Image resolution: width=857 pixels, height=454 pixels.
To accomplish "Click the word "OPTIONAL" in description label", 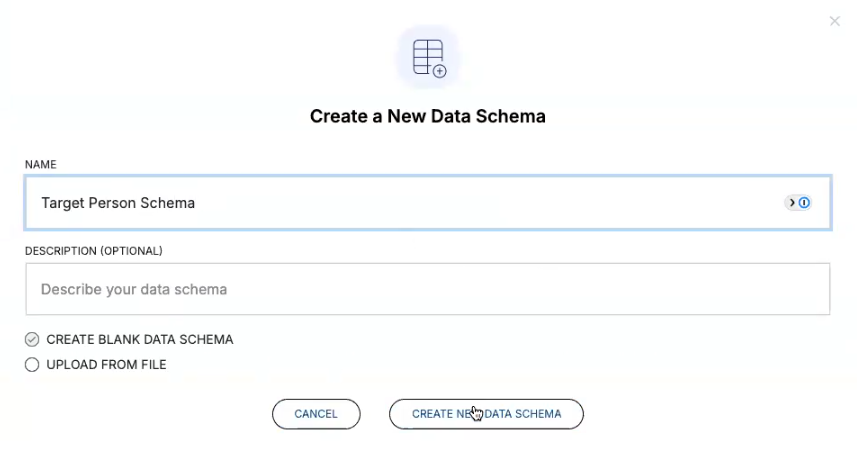I will (x=128, y=251).
